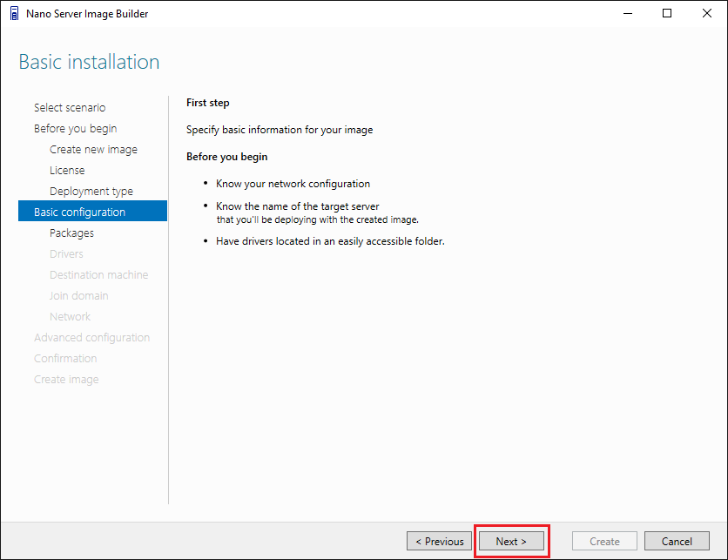Select the Basic configuration step
The width and height of the screenshot is (728, 560).
pyautogui.click(x=79, y=213)
